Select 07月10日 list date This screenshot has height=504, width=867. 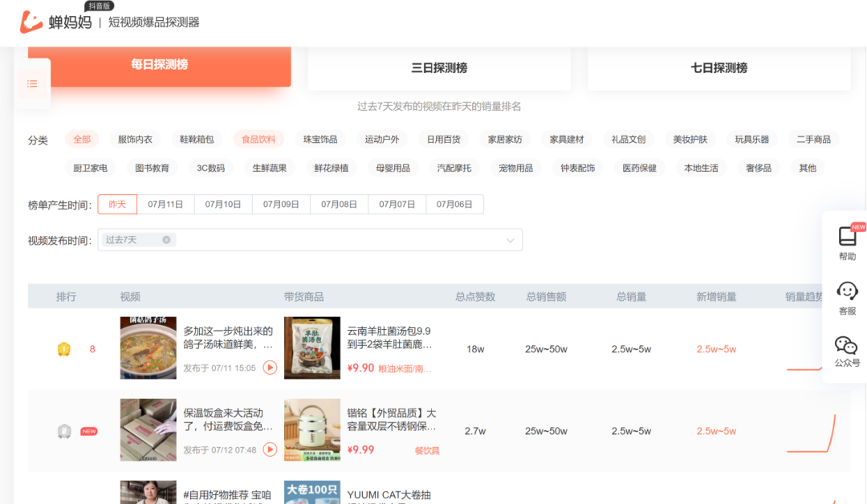point(223,205)
